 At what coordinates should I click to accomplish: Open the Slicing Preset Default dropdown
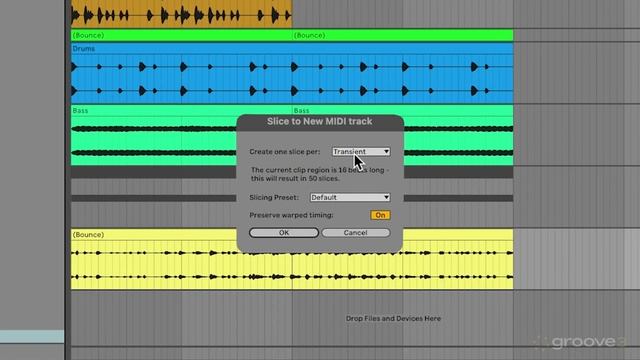(350, 197)
